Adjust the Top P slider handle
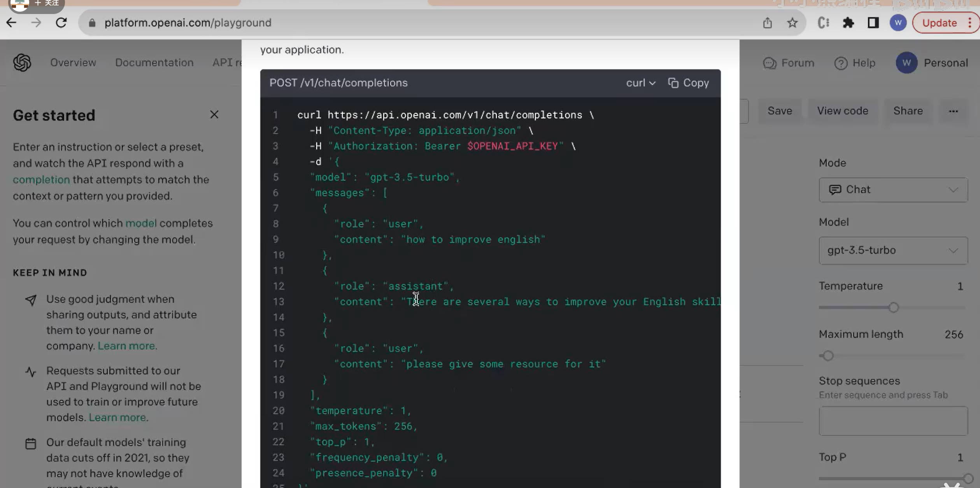The height and width of the screenshot is (488, 980). click(x=968, y=478)
